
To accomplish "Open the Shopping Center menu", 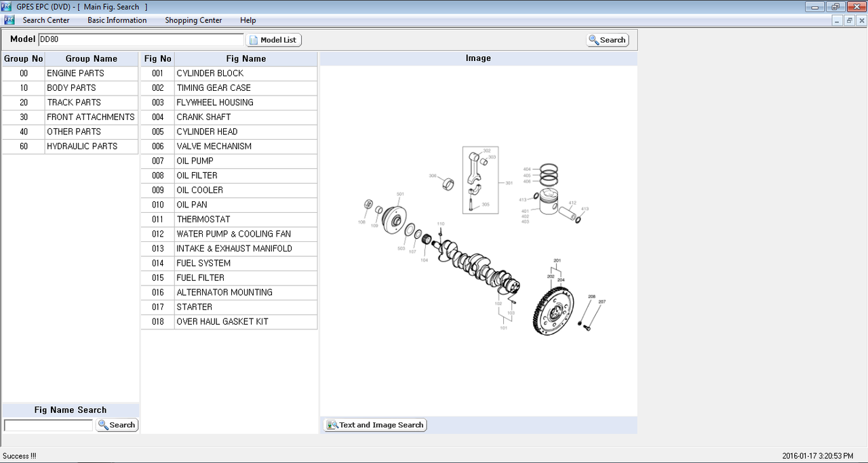I will [193, 20].
